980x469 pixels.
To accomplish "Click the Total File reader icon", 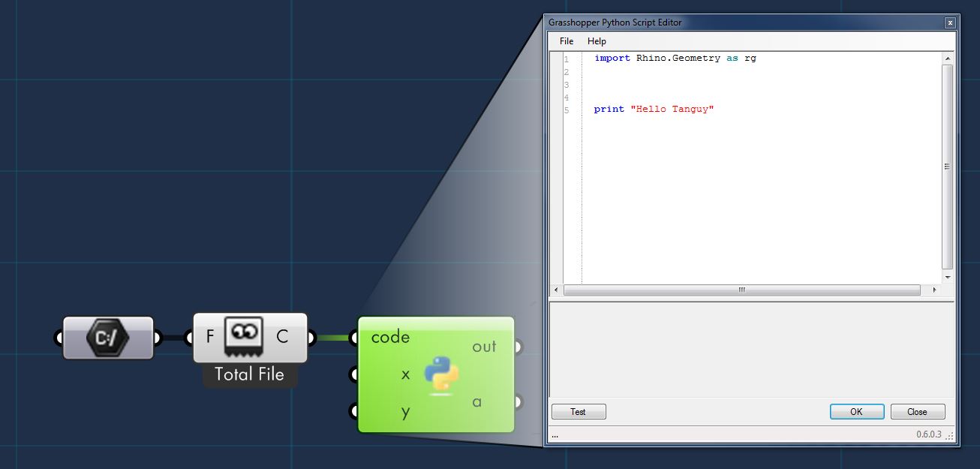I will pos(244,338).
